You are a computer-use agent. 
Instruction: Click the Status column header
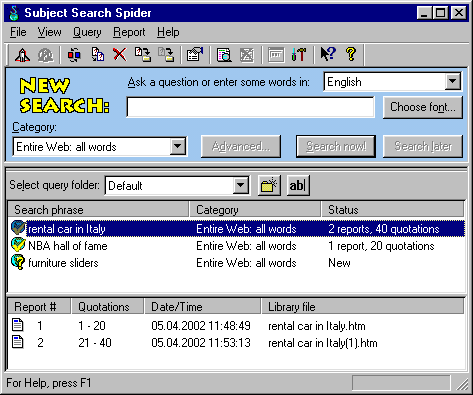(393, 210)
